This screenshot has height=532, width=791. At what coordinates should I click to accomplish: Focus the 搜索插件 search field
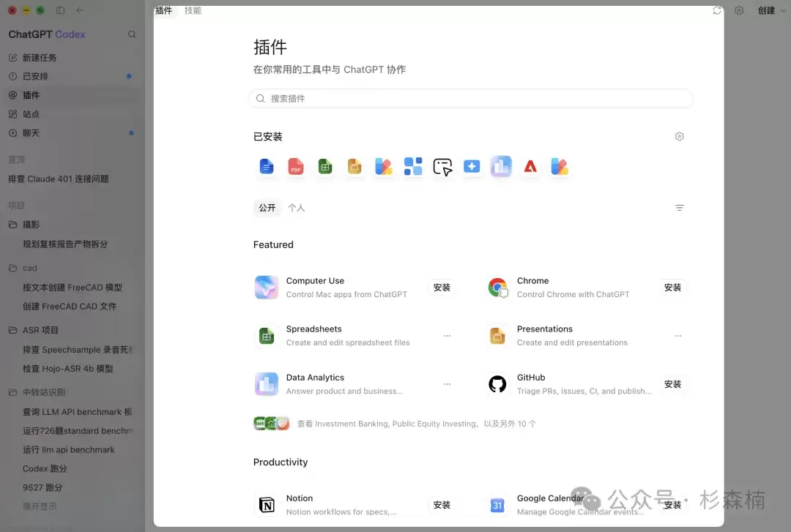470,98
